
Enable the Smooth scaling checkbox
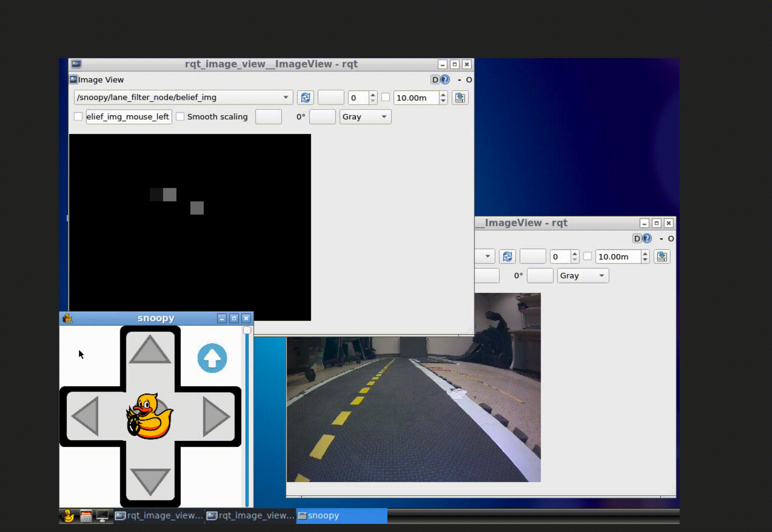click(x=180, y=117)
